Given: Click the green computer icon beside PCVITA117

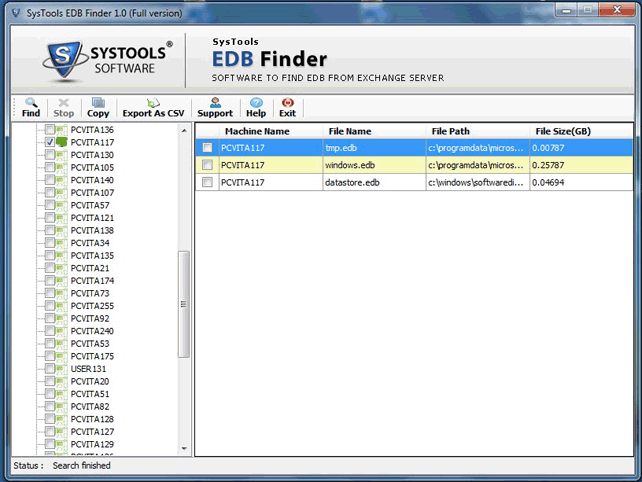Looking at the screenshot, I should tap(61, 142).
